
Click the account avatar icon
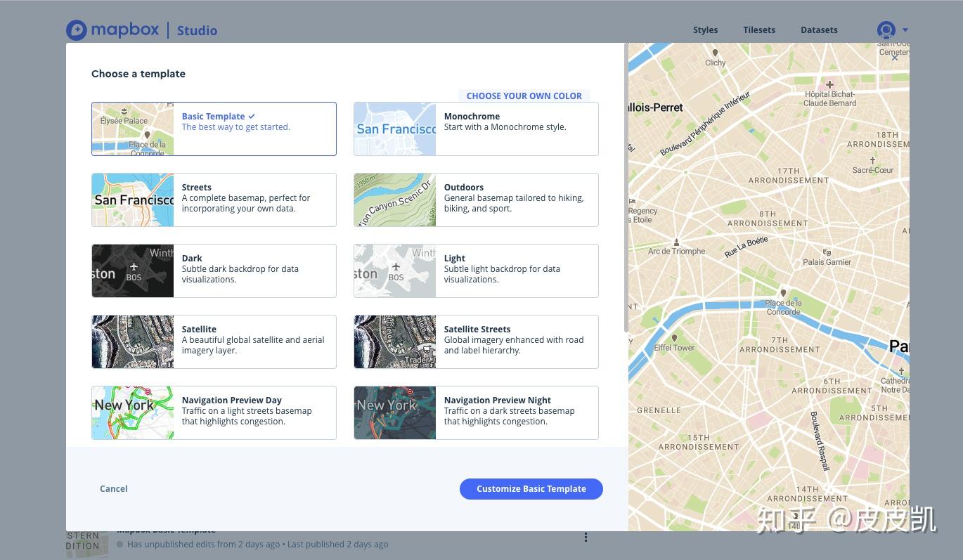[884, 30]
